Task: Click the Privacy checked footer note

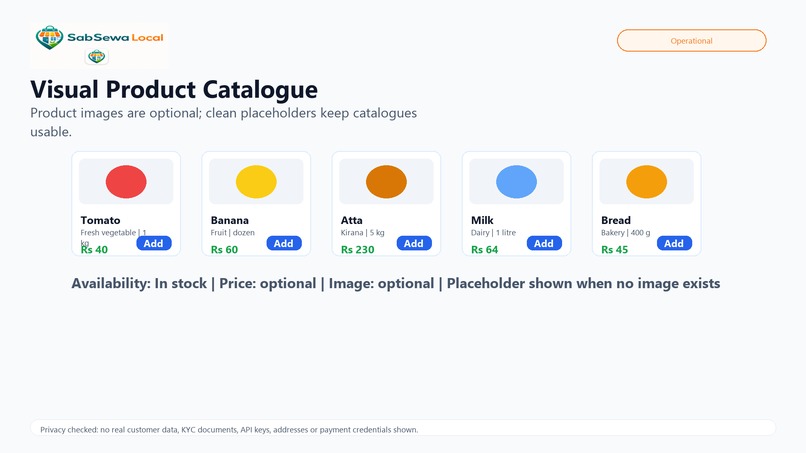Action: point(229,429)
